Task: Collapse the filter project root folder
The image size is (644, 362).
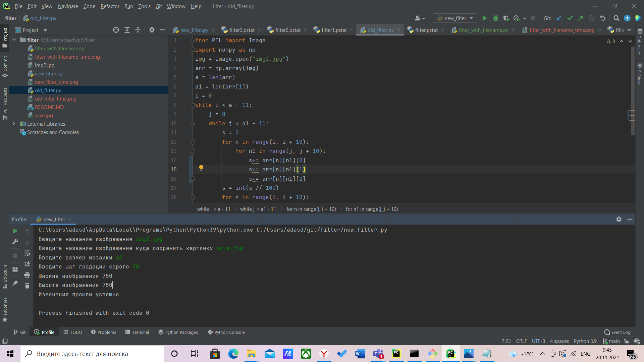Action: coord(14,40)
